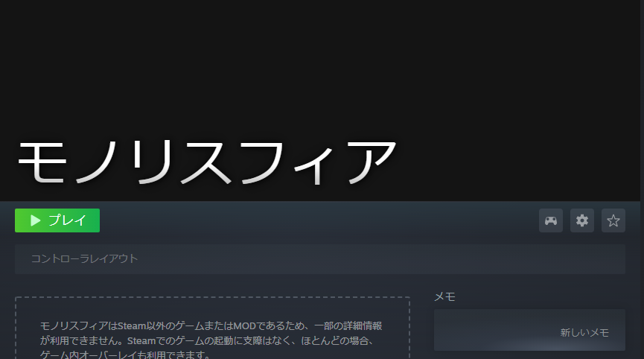Open the コントローラレイアウト bar
644x359 pixels.
coord(320,259)
